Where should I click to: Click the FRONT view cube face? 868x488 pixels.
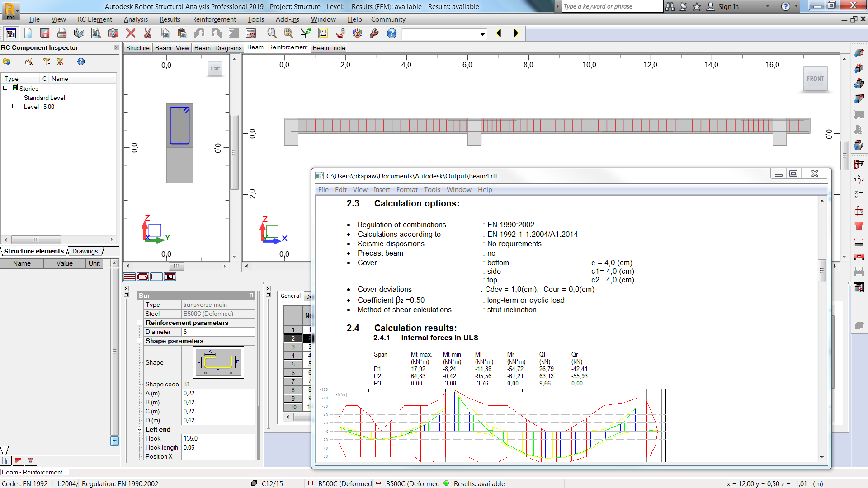click(x=815, y=79)
